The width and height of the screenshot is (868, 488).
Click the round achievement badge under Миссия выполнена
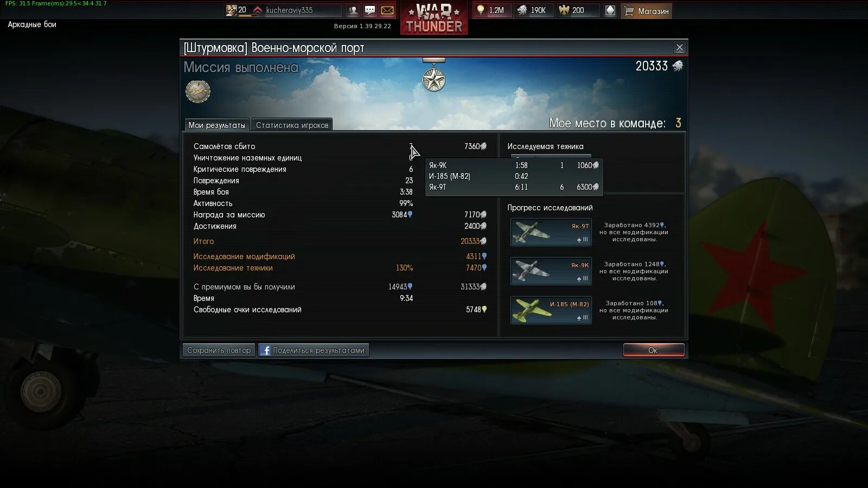click(x=198, y=91)
